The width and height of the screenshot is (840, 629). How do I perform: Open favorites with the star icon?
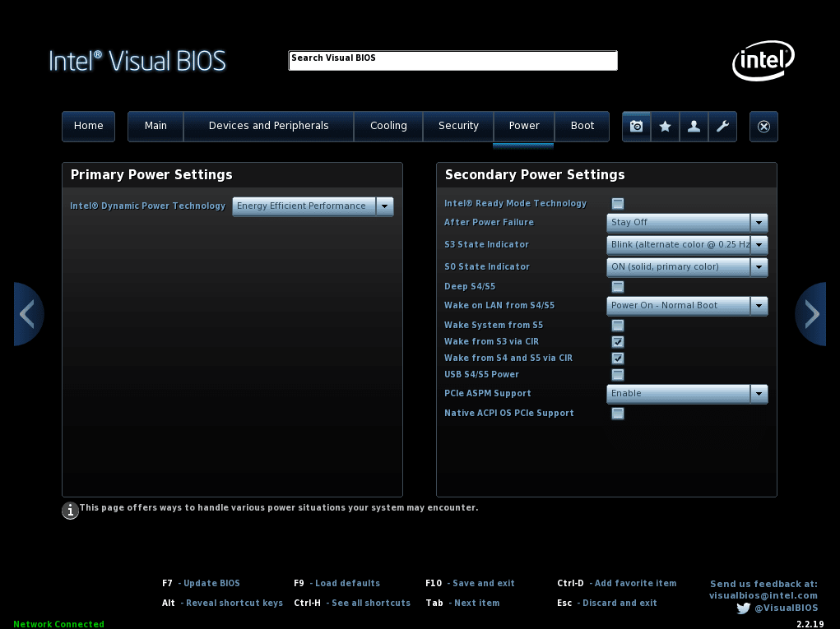pyautogui.click(x=665, y=127)
